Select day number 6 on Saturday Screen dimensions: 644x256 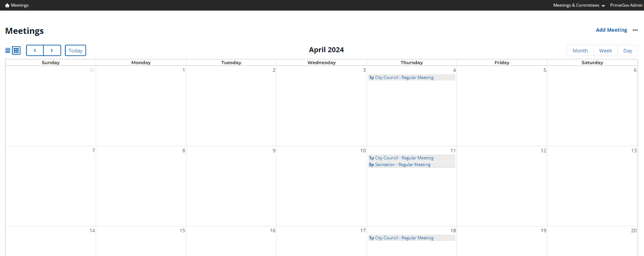pyautogui.click(x=635, y=70)
